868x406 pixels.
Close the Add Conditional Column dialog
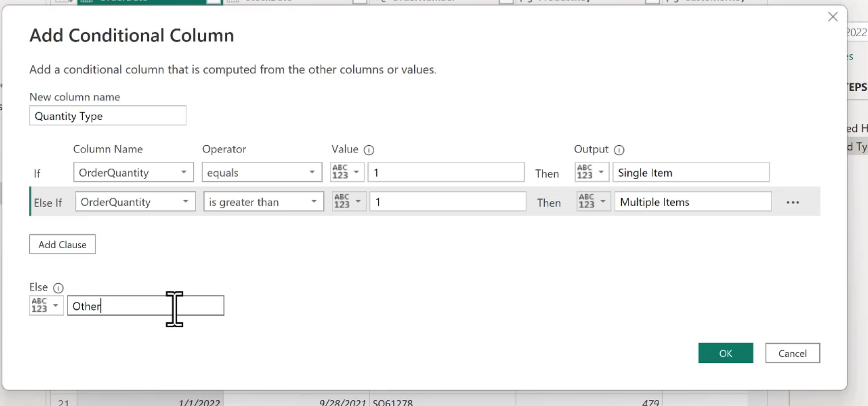tap(832, 17)
